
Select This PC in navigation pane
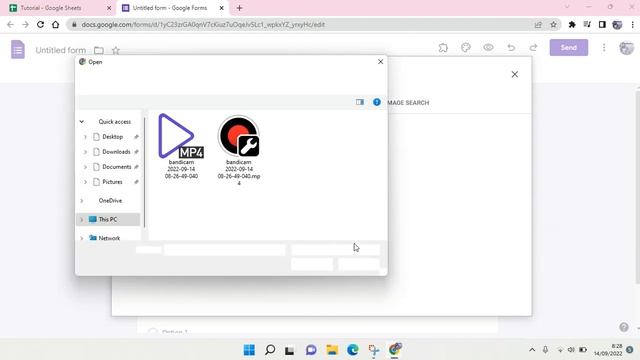coord(108,220)
